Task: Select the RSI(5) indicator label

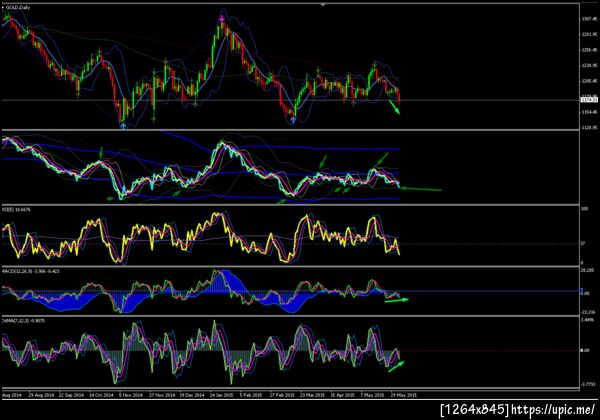Action: (16, 210)
